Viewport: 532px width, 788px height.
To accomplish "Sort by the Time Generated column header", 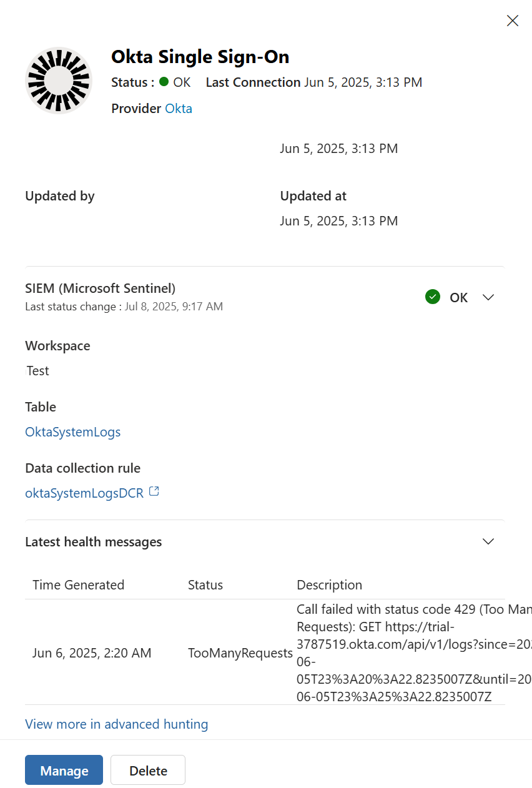I will pos(79,585).
